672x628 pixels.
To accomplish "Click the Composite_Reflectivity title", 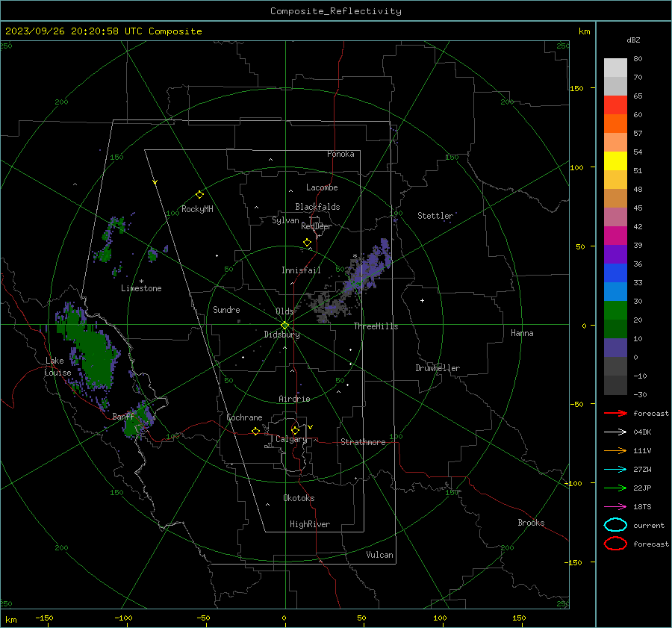I will click(x=335, y=11).
